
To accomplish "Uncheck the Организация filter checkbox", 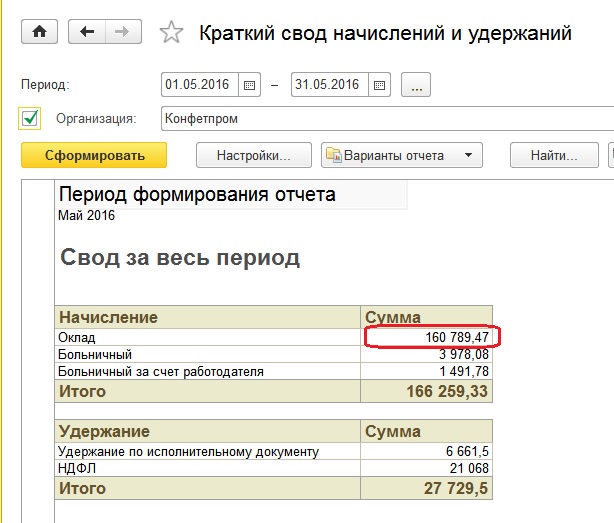I will [30, 118].
